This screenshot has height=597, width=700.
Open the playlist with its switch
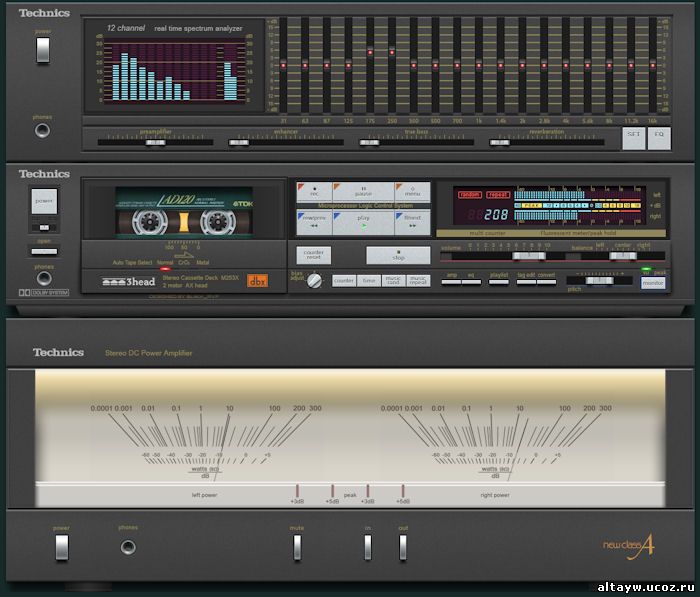tap(499, 282)
